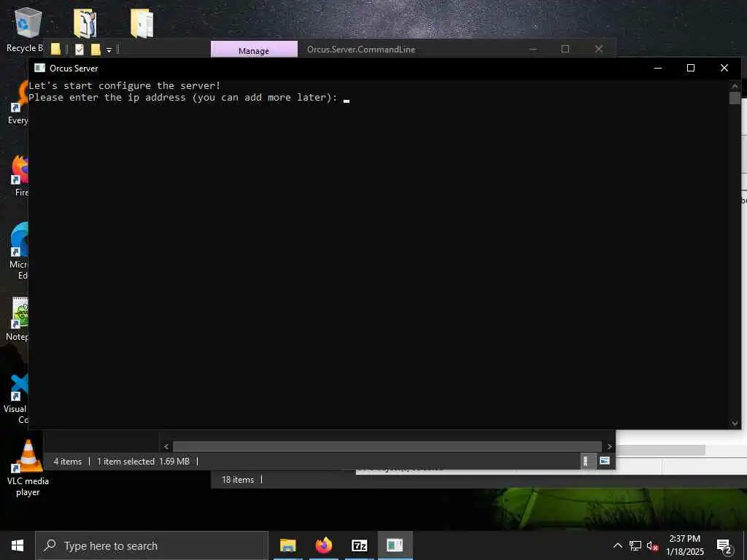This screenshot has height=560, width=747.
Task: Click the muted volume icon in system tray
Action: [x=652, y=545]
